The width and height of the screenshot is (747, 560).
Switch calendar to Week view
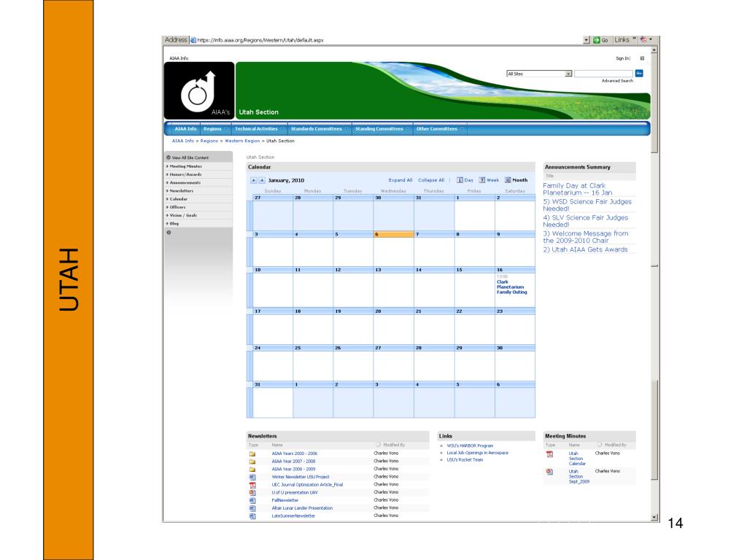[489, 180]
